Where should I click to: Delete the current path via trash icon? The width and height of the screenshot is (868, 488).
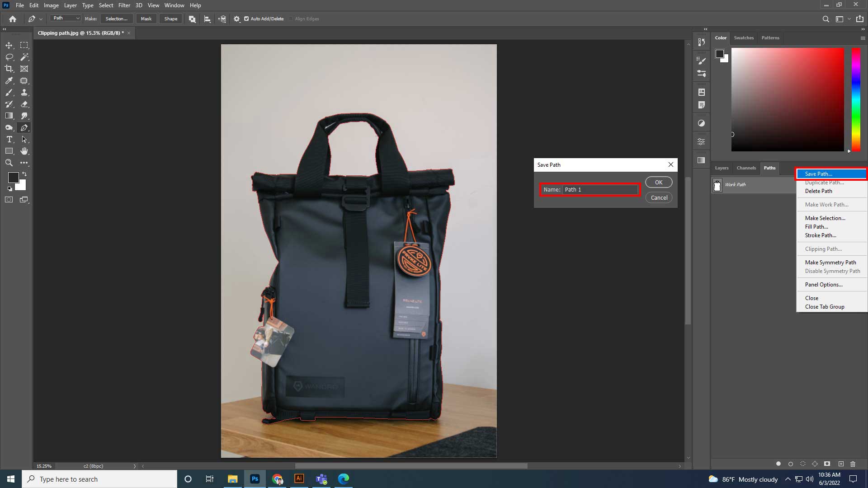coord(854,464)
